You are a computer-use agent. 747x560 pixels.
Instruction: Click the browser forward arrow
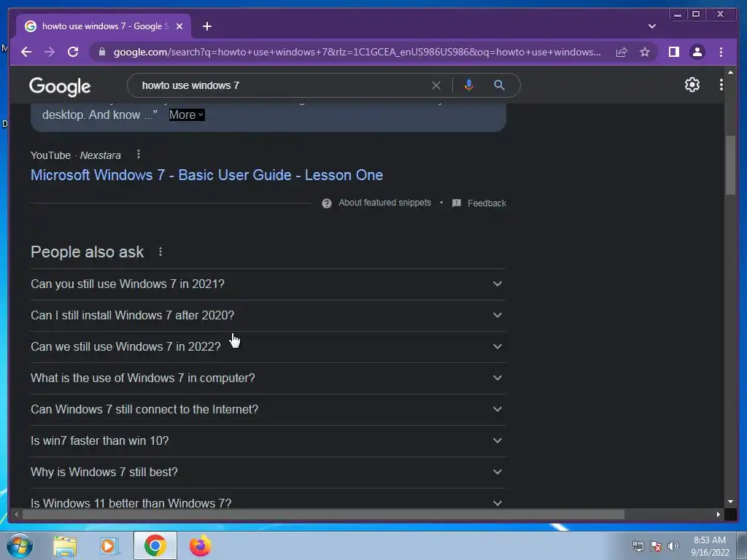click(x=50, y=52)
